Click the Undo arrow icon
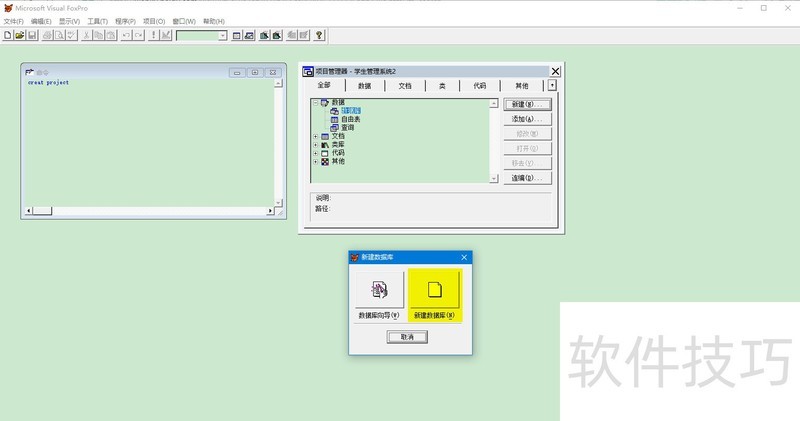This screenshot has height=421, width=800. (x=126, y=35)
